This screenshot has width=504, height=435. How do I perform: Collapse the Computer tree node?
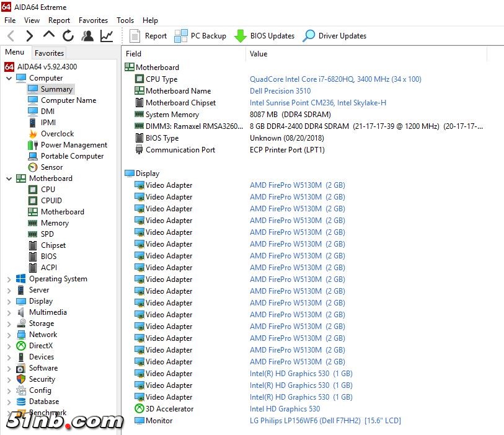pyautogui.click(x=9, y=78)
